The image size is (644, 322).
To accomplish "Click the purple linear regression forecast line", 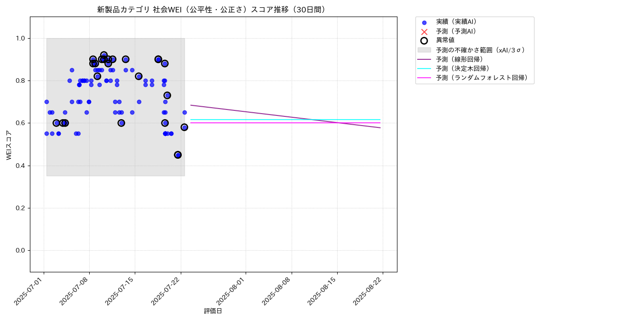I will click(x=285, y=116).
